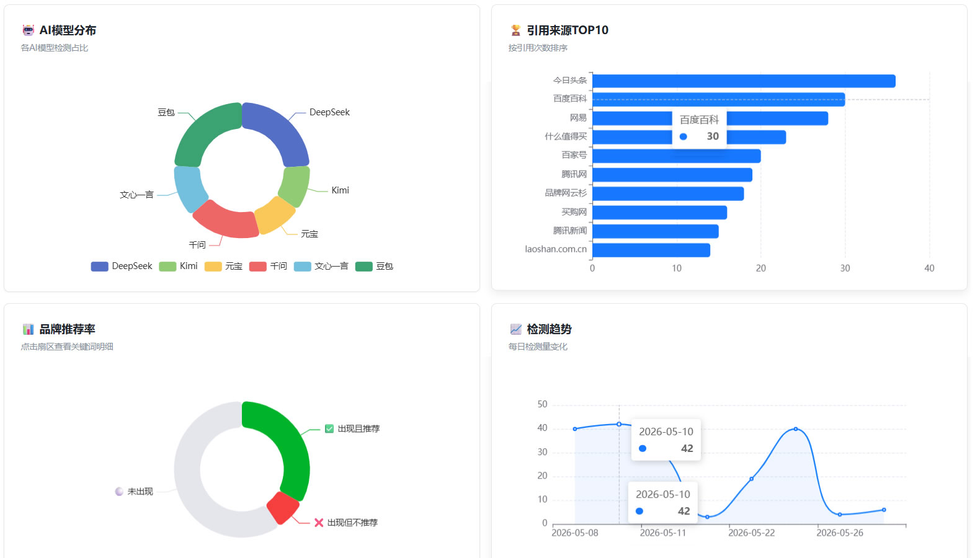Toggle the 豆包 legend swatch
The width and height of the screenshot is (980, 558).
pos(363,267)
